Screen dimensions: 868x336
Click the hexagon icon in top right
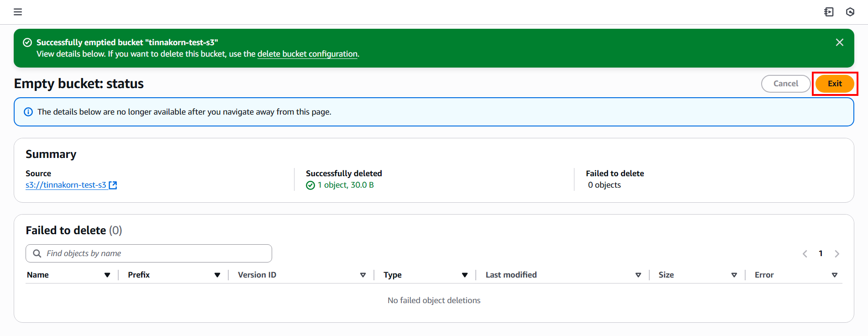click(x=850, y=12)
